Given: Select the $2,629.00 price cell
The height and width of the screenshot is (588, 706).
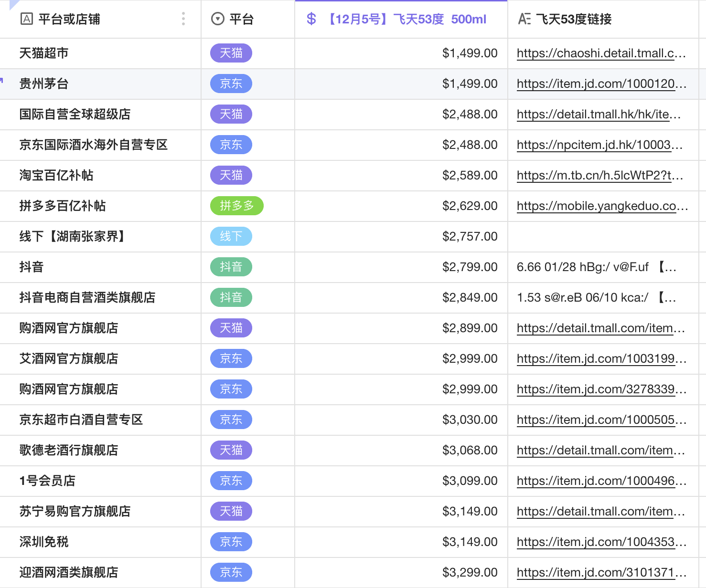Looking at the screenshot, I should [401, 206].
